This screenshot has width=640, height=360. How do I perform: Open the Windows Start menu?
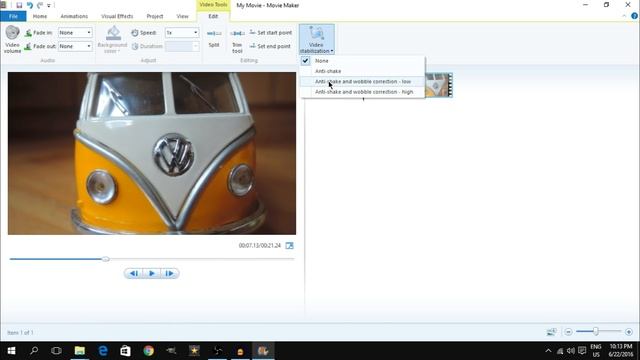(11, 351)
